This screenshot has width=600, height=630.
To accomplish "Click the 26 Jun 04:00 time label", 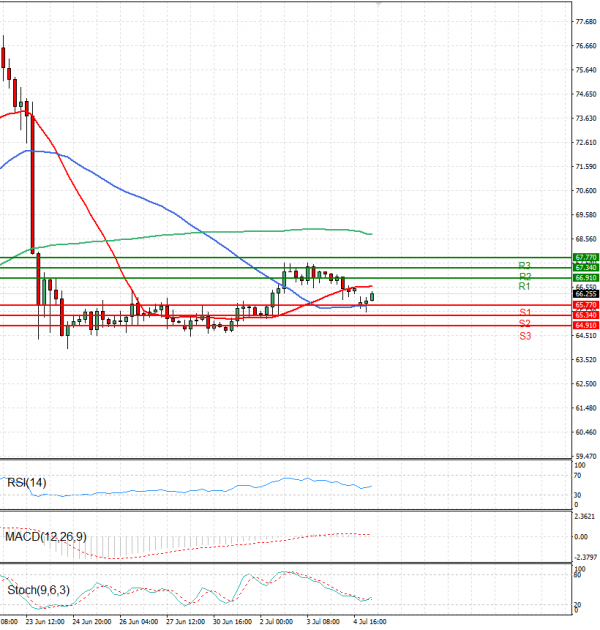I will (139, 622).
